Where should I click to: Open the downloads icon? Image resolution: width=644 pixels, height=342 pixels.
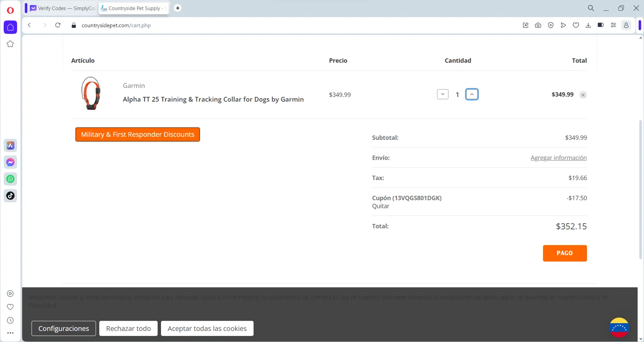click(x=588, y=25)
